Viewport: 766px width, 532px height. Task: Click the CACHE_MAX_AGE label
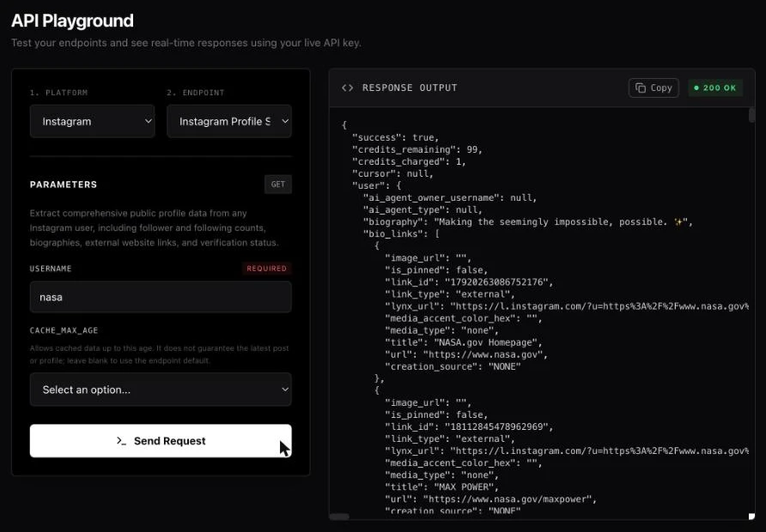(64, 330)
